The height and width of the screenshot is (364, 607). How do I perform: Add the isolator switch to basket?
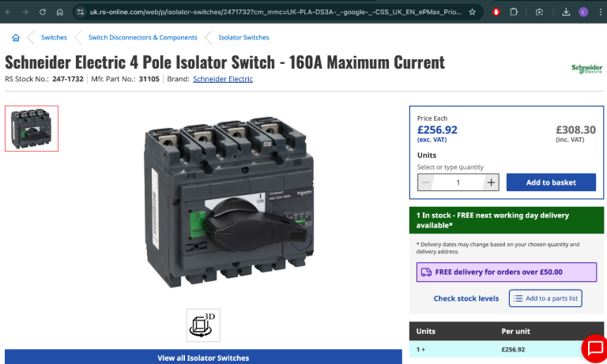(551, 182)
